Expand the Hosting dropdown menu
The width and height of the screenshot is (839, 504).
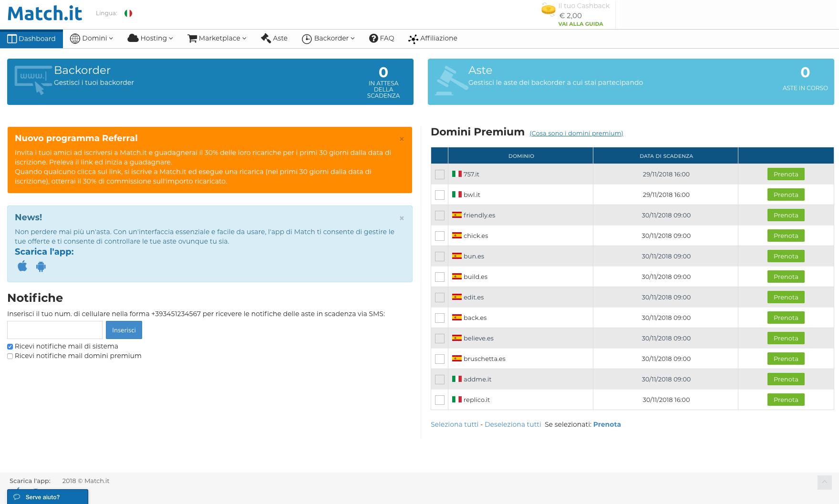pos(150,39)
